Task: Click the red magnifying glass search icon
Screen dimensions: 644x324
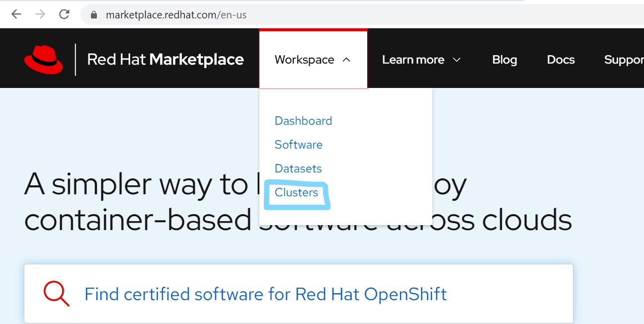Action: tap(56, 293)
